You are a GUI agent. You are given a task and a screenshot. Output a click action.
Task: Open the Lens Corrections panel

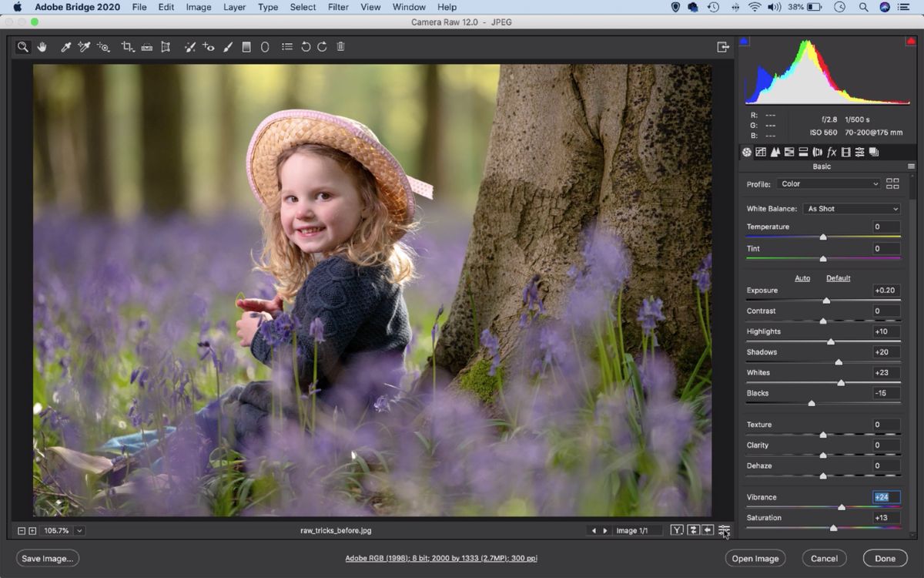point(817,152)
